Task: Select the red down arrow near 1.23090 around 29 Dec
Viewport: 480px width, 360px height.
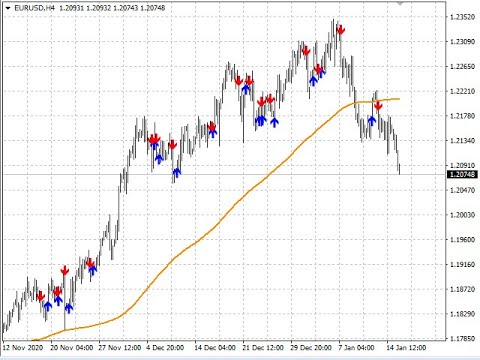Action: coord(306,51)
